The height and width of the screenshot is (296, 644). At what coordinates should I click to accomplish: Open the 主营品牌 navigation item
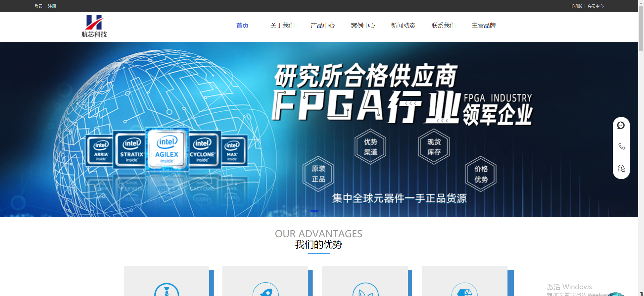tap(484, 26)
